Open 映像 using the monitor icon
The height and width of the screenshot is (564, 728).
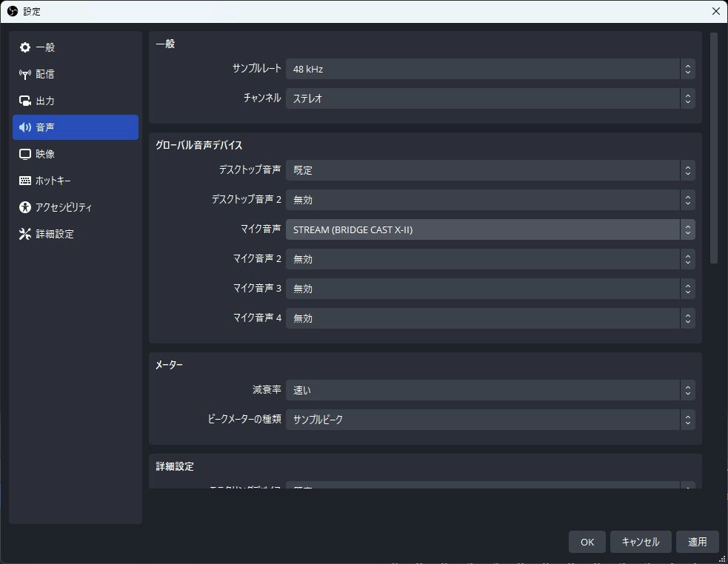pyautogui.click(x=25, y=154)
